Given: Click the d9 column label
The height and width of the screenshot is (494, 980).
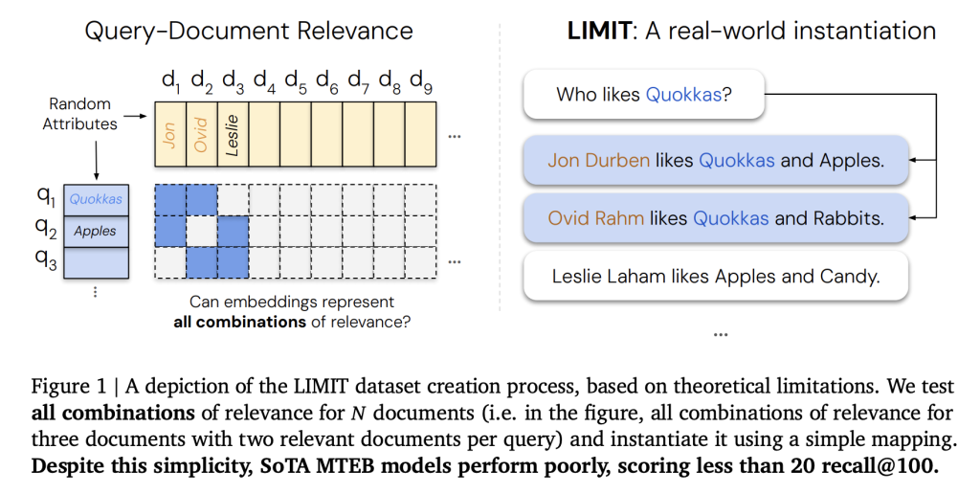Looking at the screenshot, I should coord(421,81).
